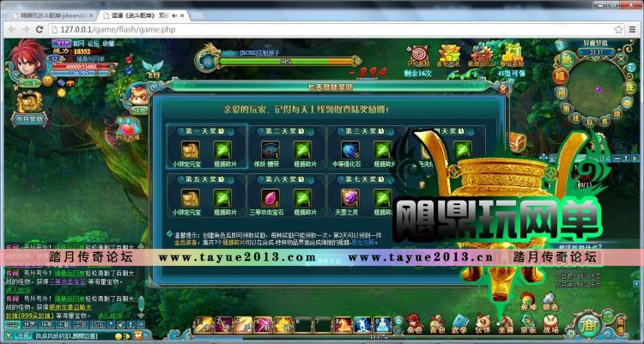
Task: Switch to the first browser tab
Action: [52, 15]
